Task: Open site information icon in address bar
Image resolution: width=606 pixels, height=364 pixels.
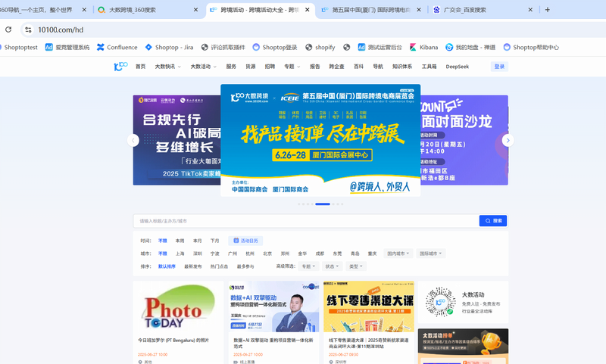Action: click(28, 30)
